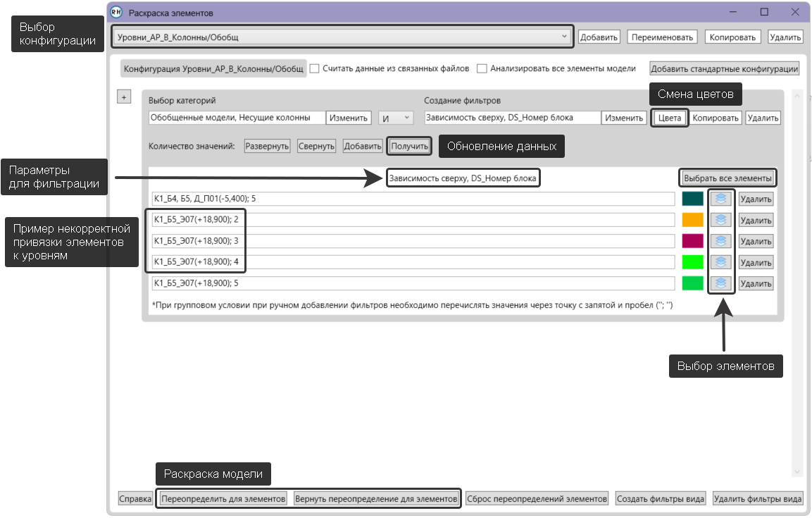Click Копировать button in filter block
This screenshot has width=812, height=518.
click(716, 118)
